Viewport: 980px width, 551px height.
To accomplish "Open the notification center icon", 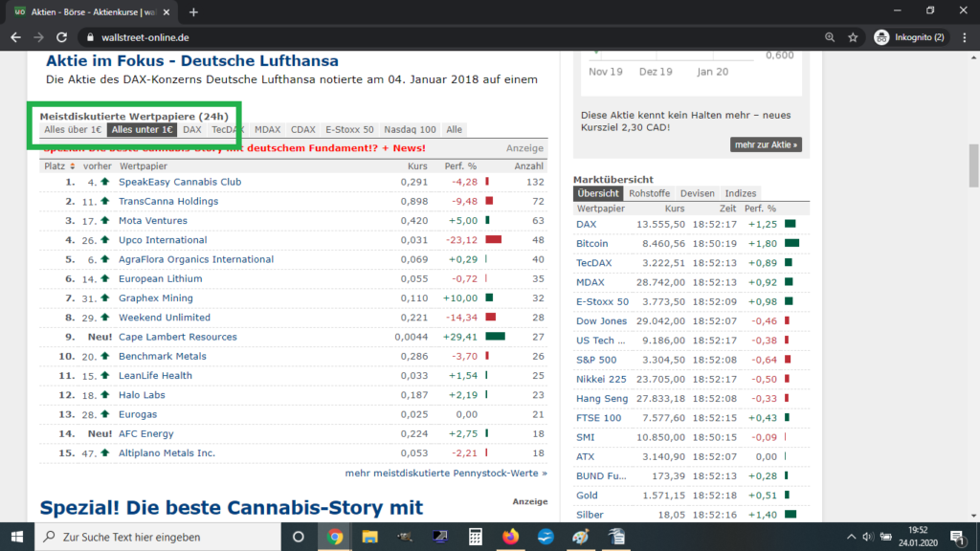I will [957, 537].
